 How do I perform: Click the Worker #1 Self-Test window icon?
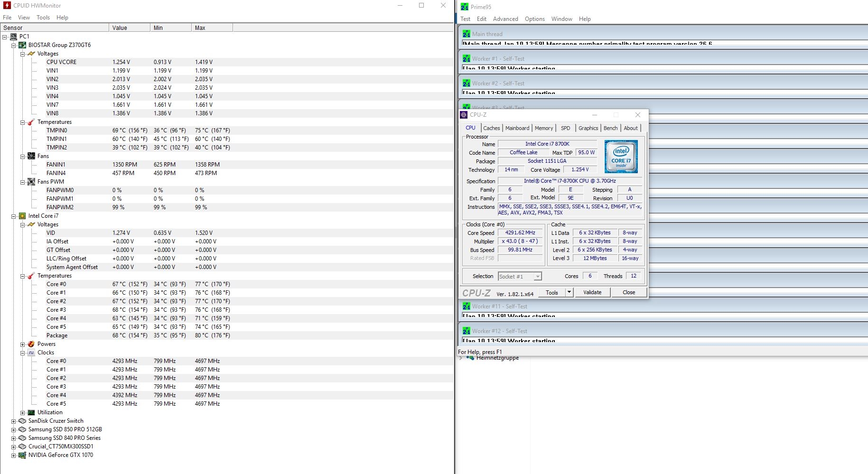click(467, 59)
